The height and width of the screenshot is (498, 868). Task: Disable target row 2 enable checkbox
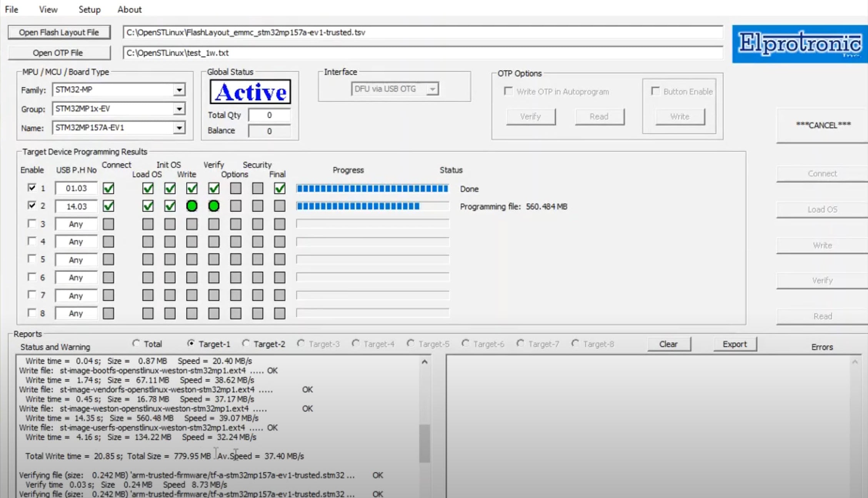point(32,205)
